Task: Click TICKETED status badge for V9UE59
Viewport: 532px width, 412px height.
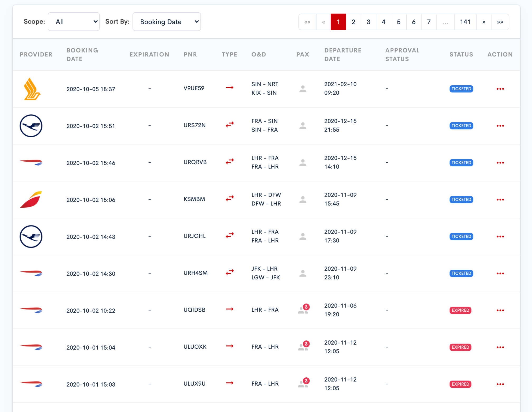Action: click(461, 89)
